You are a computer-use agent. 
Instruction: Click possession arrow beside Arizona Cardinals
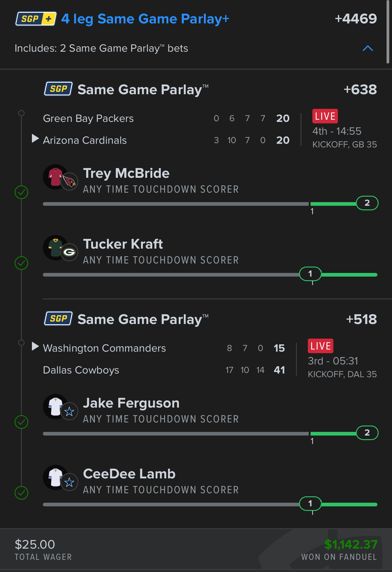(x=35, y=139)
